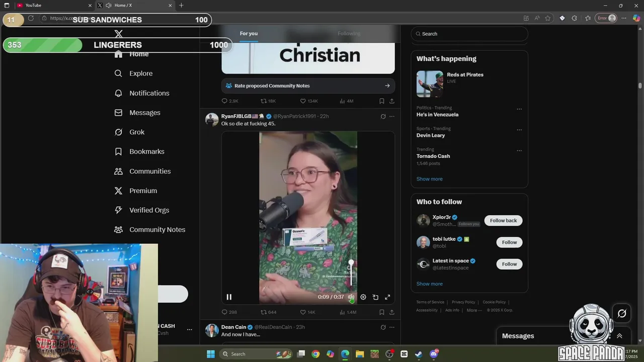Adjust the video volume slider

(351, 274)
